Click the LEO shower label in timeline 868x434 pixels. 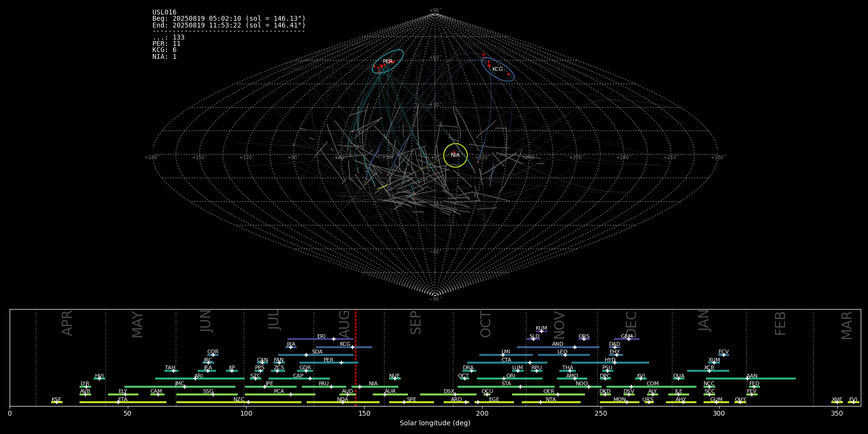(563, 352)
